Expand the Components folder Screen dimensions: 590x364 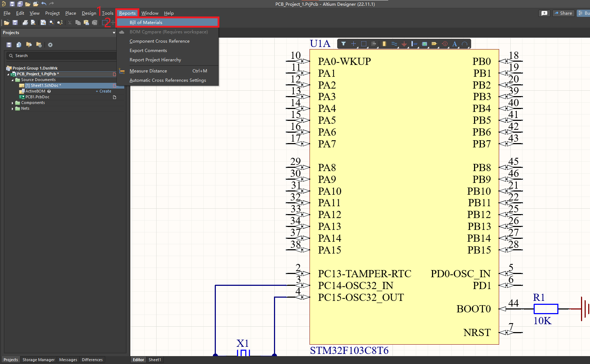13,103
